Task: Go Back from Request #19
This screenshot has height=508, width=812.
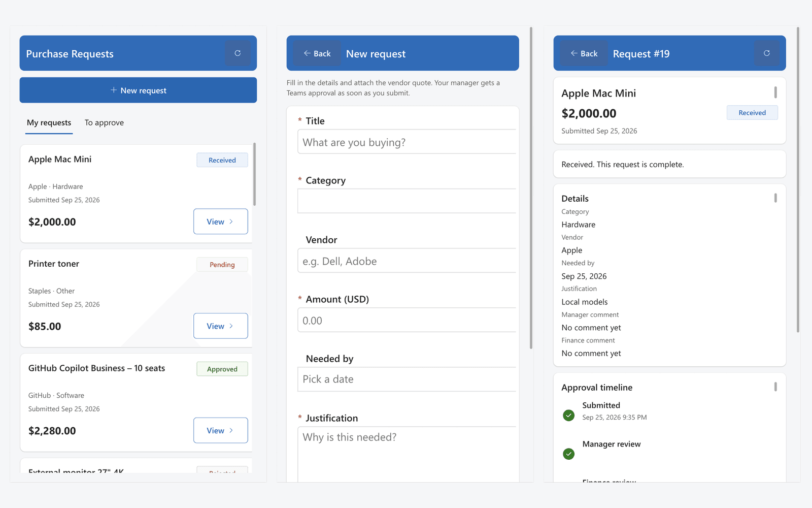Action: tap(584, 53)
